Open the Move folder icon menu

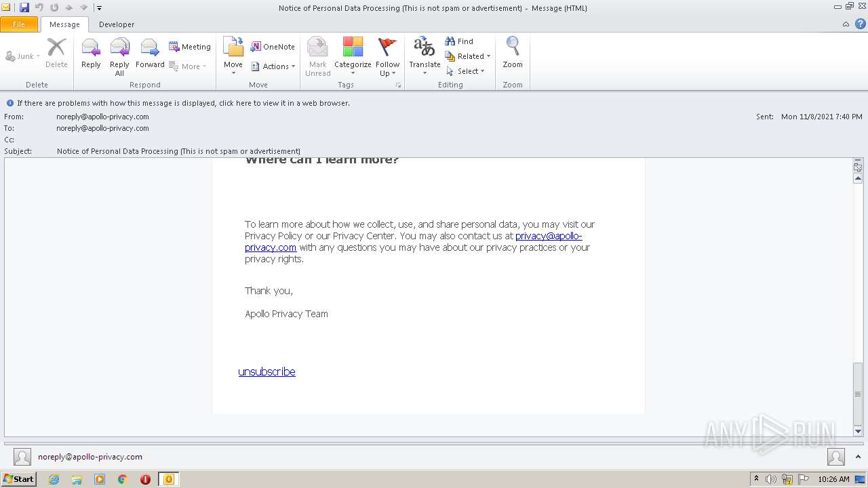(233, 56)
